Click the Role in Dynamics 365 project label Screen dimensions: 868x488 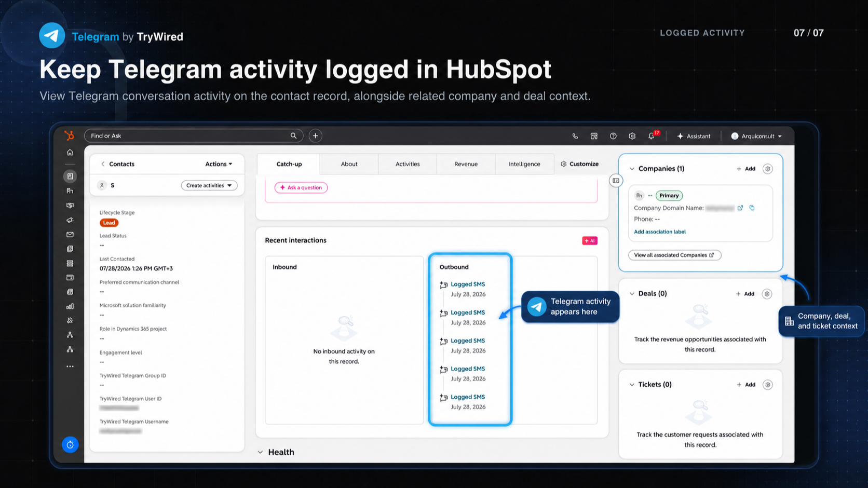click(x=133, y=329)
